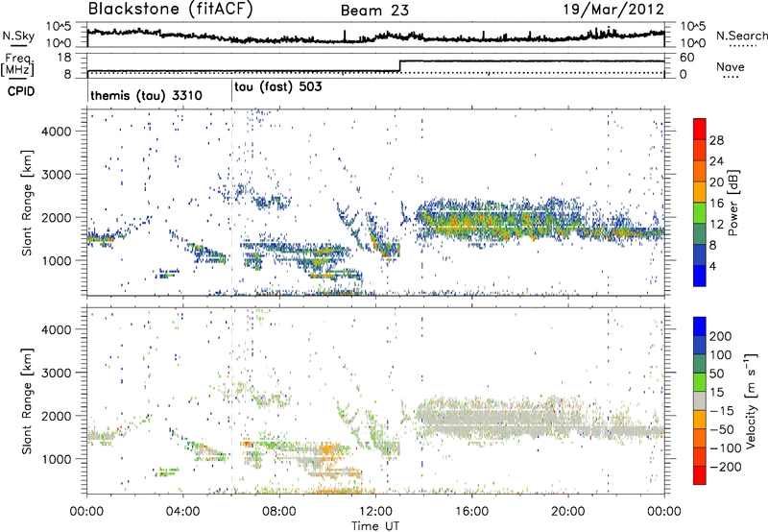Click the "Slant Range [km]" label of velocity panel

pos(27,401)
